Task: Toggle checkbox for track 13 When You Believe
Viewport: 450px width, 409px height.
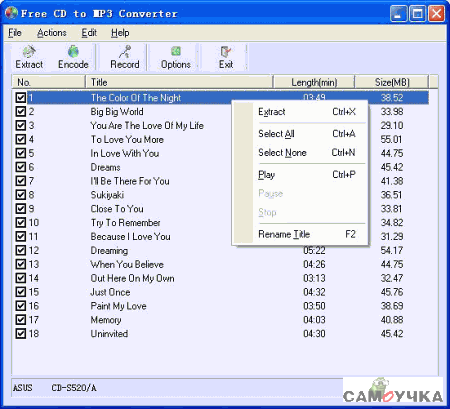Action: 21,264
